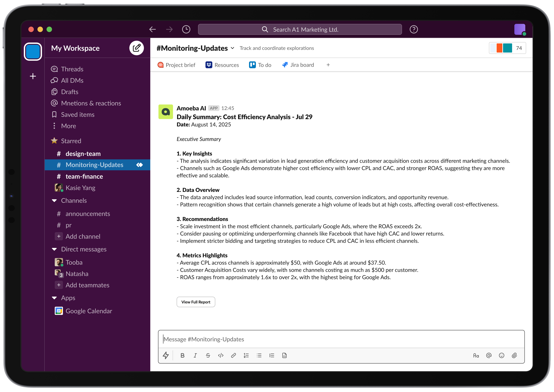Toggle bold formatting

click(182, 355)
